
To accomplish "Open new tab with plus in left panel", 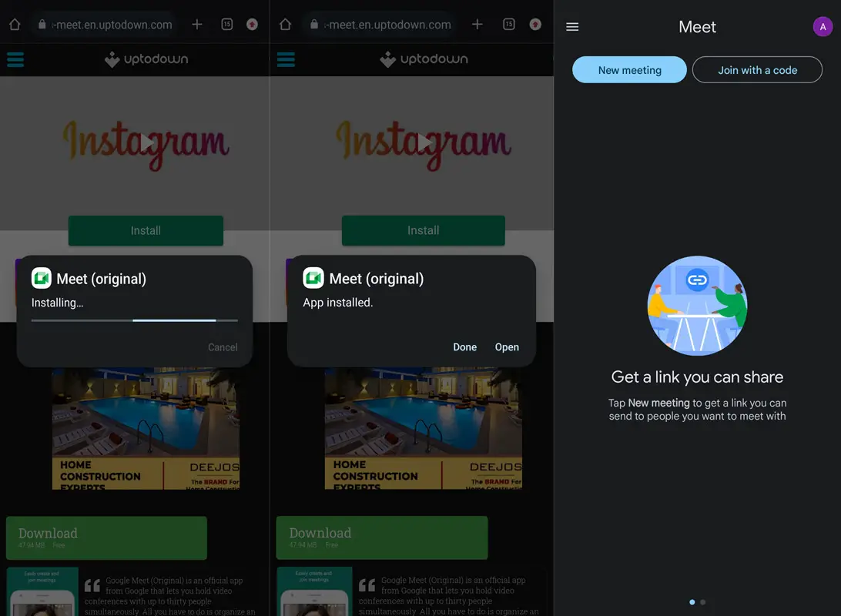I will (x=197, y=25).
